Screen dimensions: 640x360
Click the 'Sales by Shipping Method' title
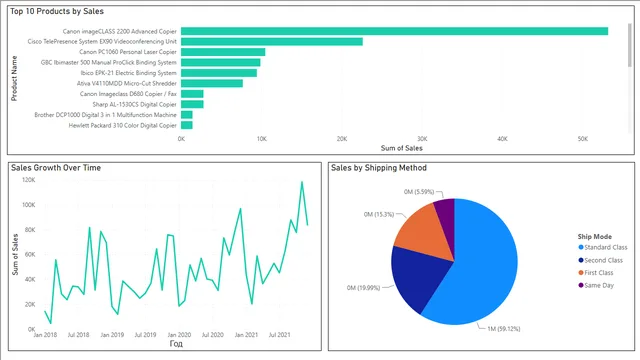pos(379,168)
